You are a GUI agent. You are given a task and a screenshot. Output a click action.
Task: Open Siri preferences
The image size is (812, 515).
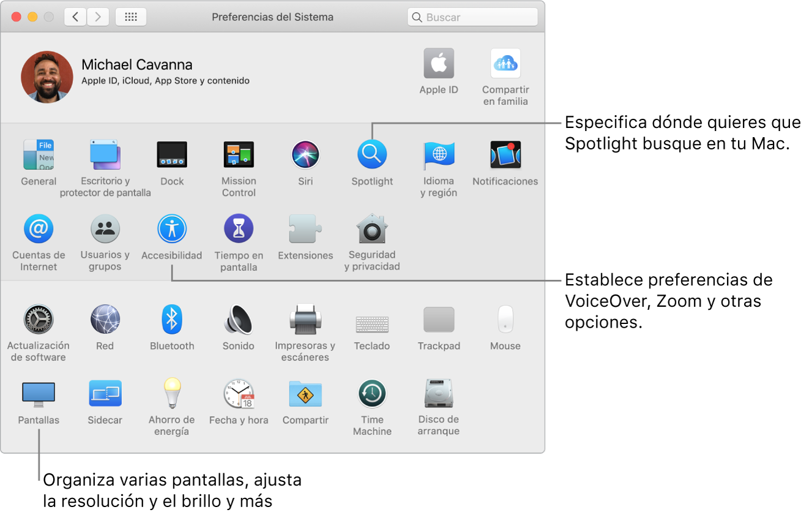pyautogui.click(x=305, y=155)
